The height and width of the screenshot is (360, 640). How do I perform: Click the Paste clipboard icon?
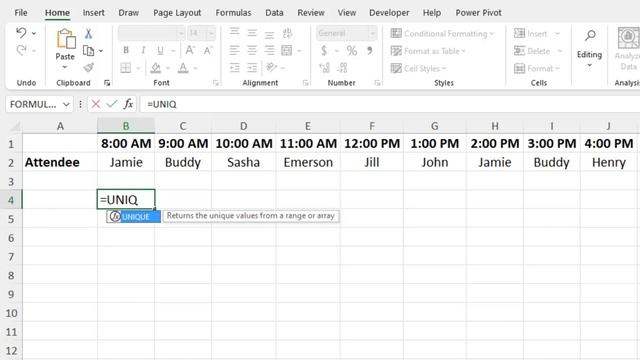pos(65,39)
